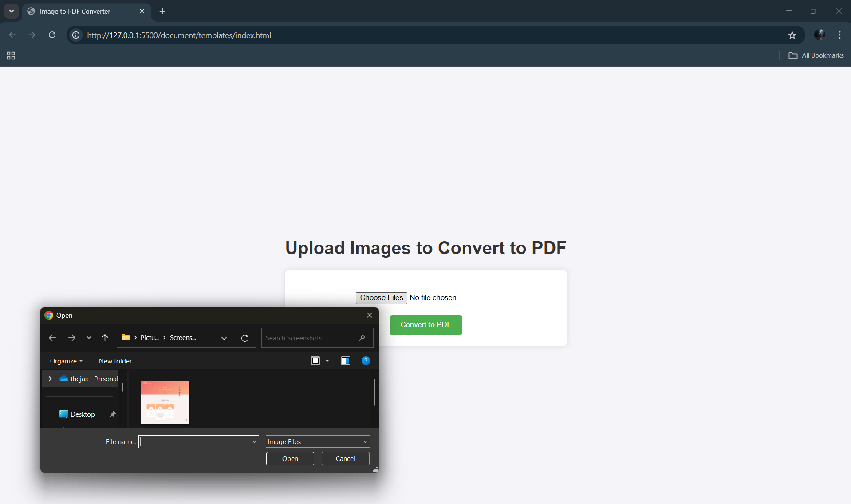Open the Chrome three-dot menu

839,35
